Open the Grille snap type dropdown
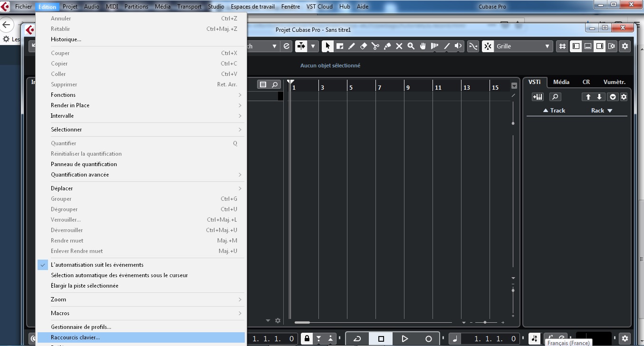 [523, 46]
